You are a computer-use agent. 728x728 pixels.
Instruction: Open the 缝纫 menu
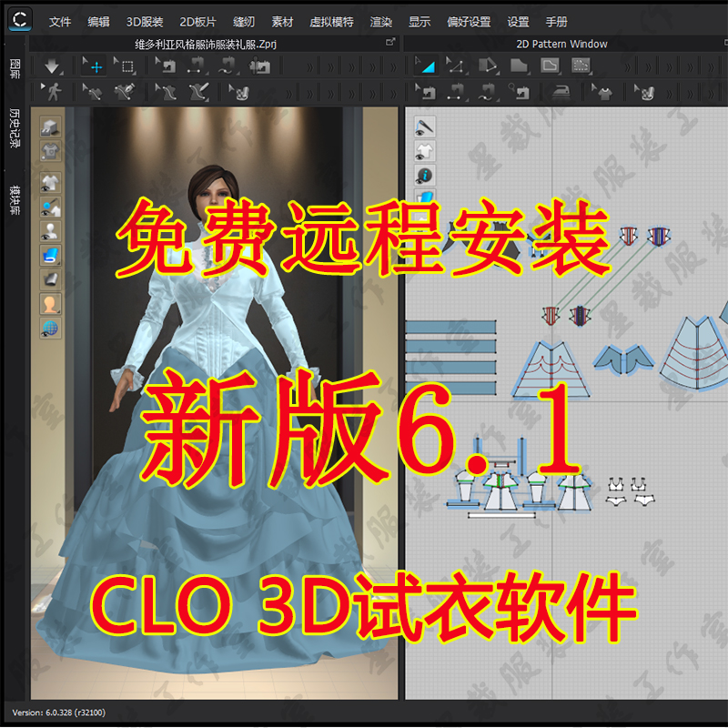[x=244, y=22]
